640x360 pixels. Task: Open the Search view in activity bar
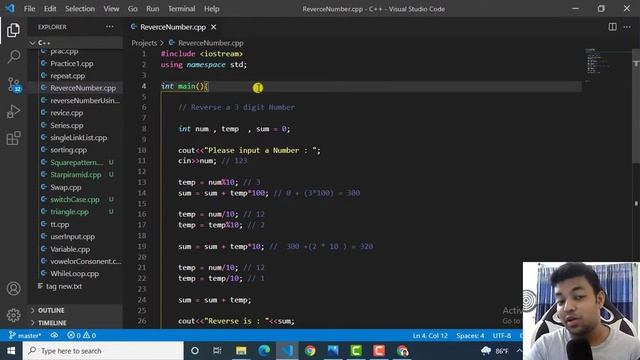[13, 56]
